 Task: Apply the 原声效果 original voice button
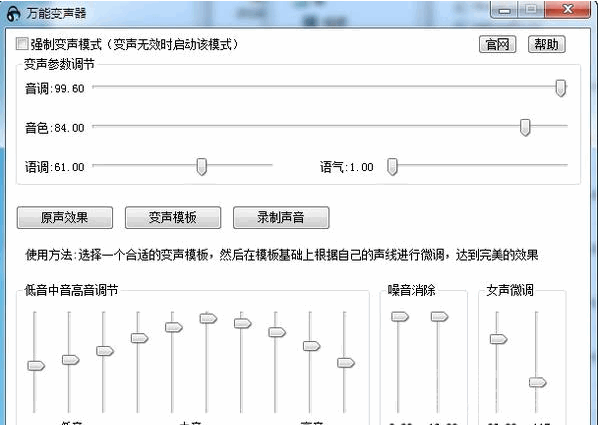65,217
